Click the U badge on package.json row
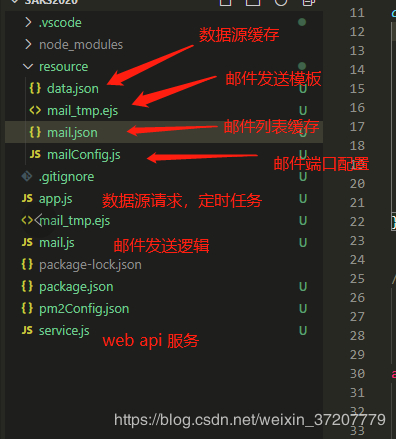Viewport: 396px width, 439px height. 303,286
